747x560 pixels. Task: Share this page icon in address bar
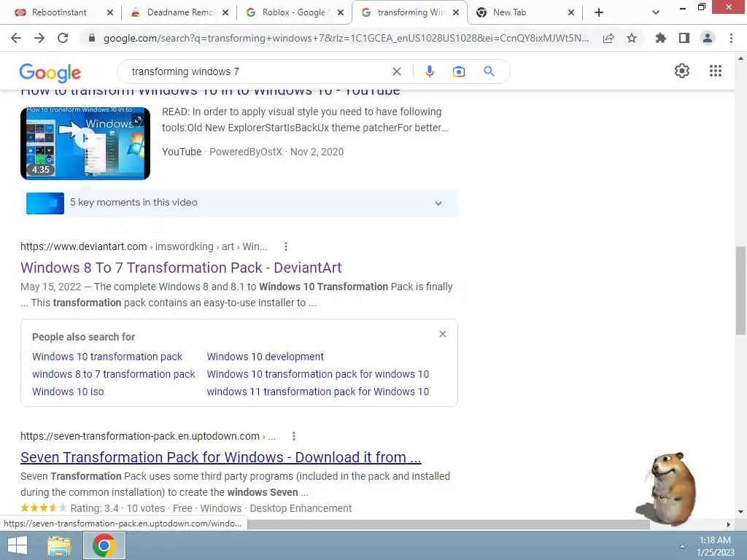click(608, 38)
